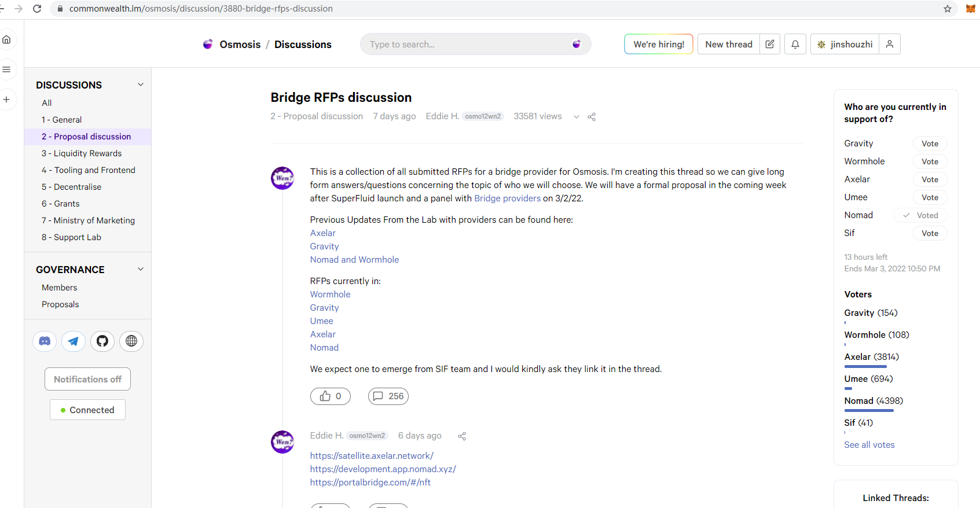Open 7 - Ministry of Marketing category
The width and height of the screenshot is (980, 508).
(x=87, y=220)
